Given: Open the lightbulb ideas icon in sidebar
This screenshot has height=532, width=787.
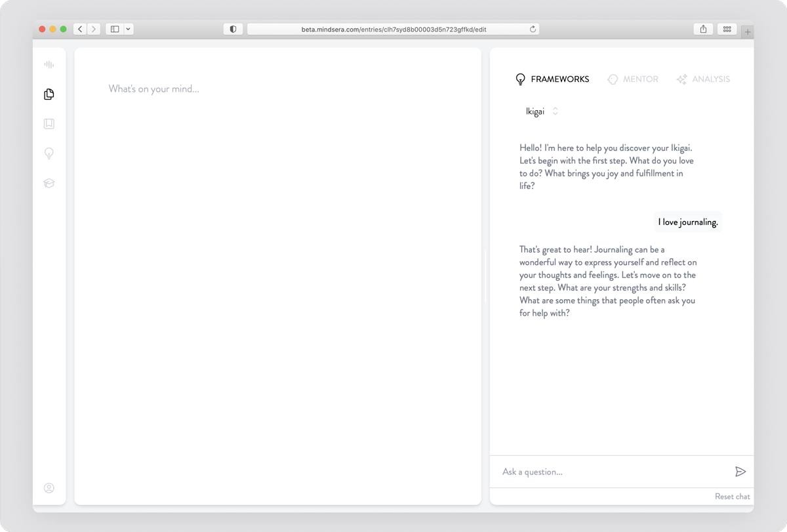Looking at the screenshot, I should (x=49, y=153).
